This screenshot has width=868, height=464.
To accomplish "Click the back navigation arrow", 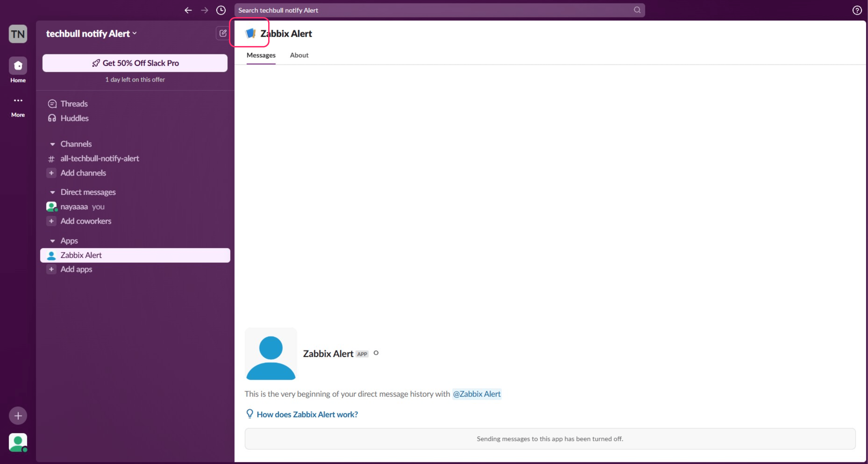I will [188, 10].
